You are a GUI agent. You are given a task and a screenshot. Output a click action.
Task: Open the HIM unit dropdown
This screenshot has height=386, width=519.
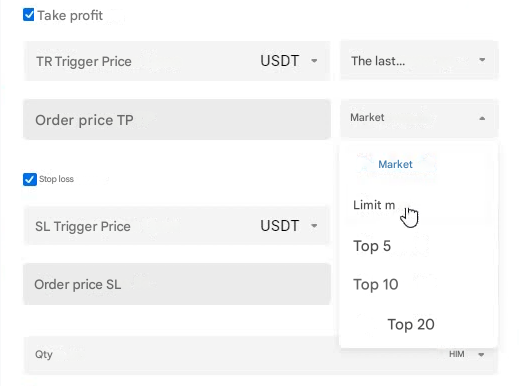click(466, 354)
